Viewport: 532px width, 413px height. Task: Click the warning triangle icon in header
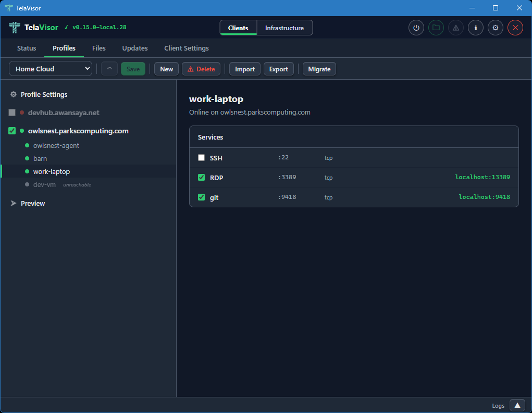(x=455, y=28)
